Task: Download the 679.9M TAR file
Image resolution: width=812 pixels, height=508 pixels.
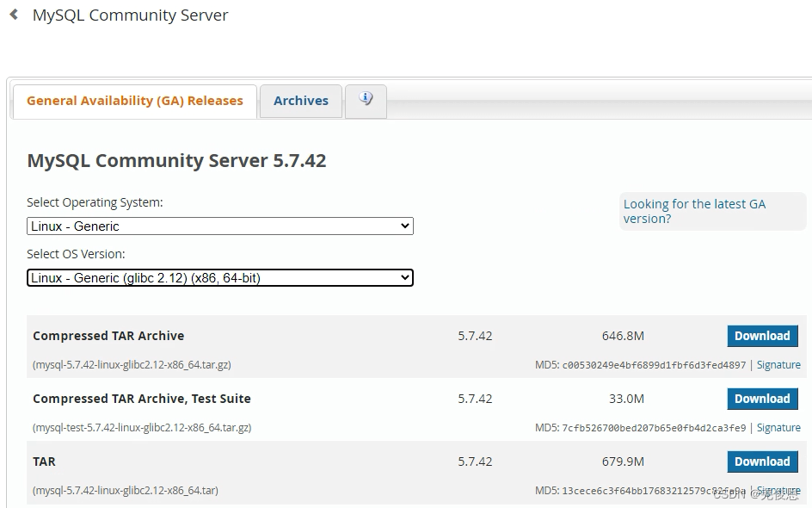Action: [x=762, y=462]
